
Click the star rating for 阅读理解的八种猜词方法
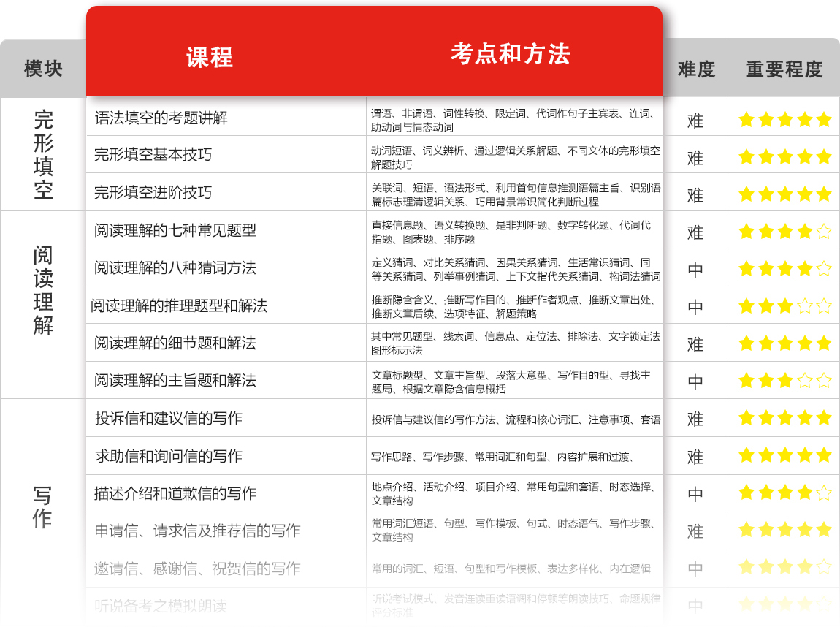coord(784,268)
